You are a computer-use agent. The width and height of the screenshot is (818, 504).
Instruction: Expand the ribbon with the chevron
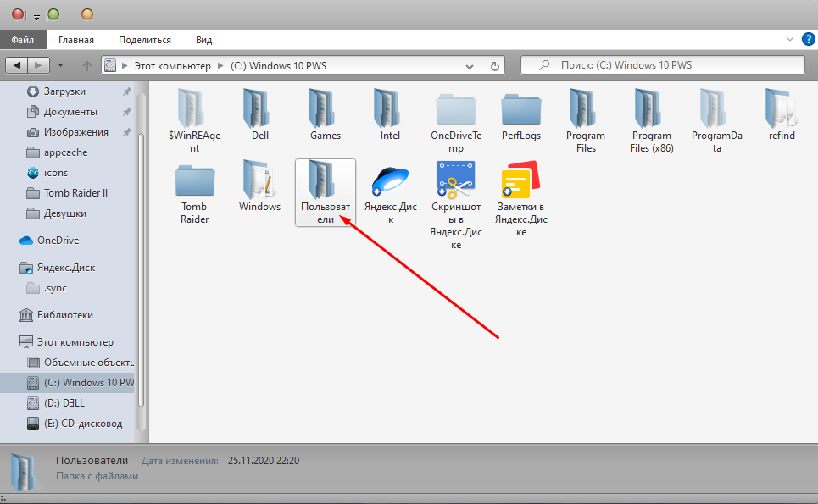(x=790, y=39)
